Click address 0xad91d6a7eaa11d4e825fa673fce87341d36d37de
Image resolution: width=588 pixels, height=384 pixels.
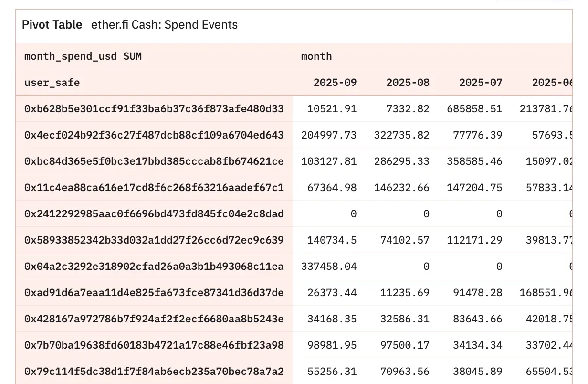pyautogui.click(x=154, y=293)
